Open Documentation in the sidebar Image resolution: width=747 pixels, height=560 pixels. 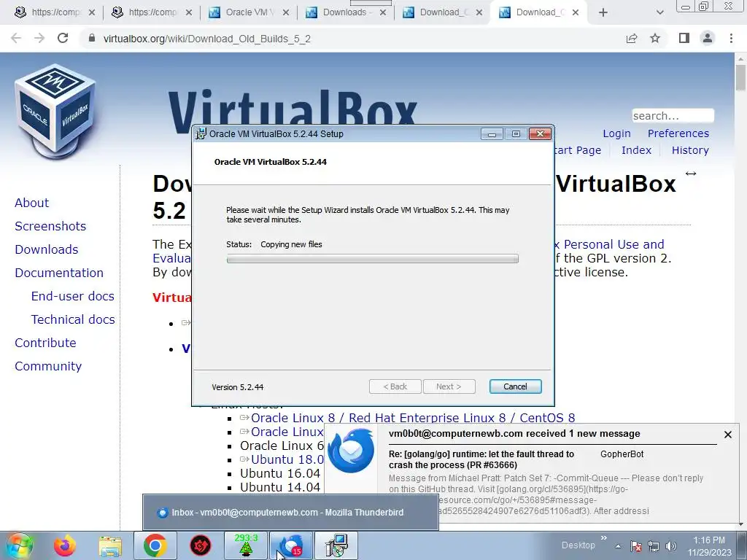tap(59, 273)
